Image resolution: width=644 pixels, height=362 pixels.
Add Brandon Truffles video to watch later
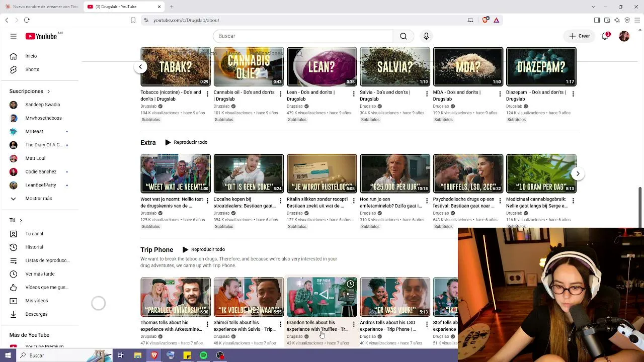(350, 285)
